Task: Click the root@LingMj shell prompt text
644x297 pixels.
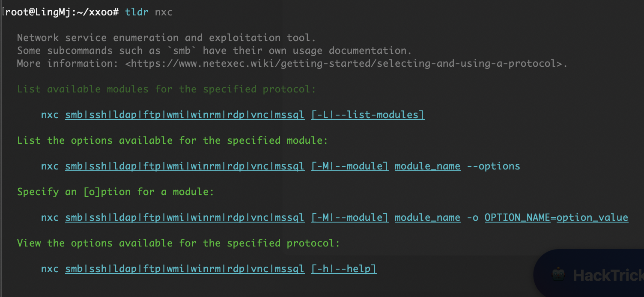Action: 62,12
